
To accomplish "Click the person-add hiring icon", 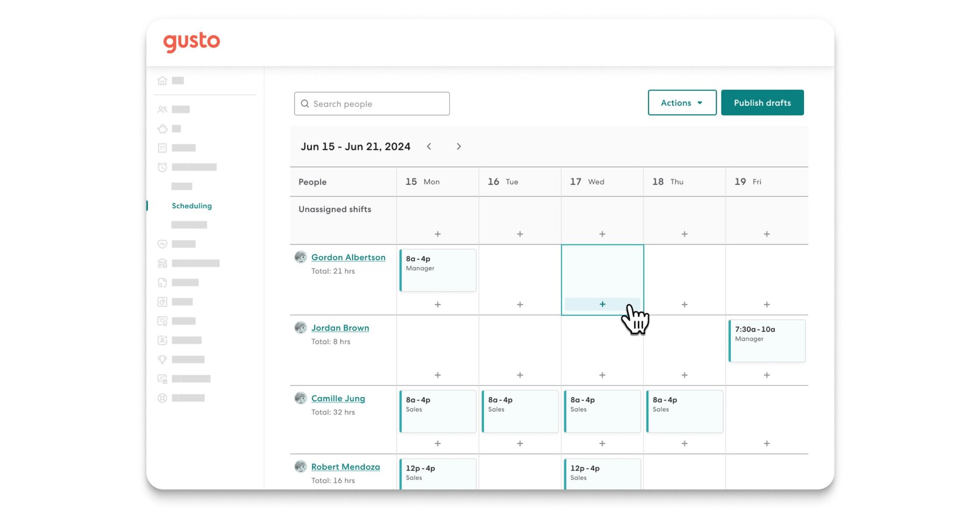I will pyautogui.click(x=162, y=340).
